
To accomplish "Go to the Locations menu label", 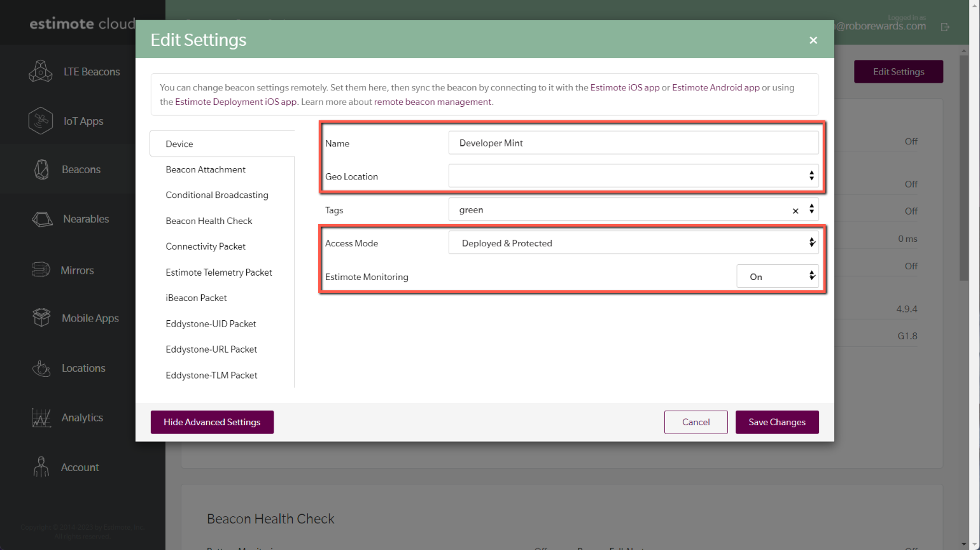I will pyautogui.click(x=83, y=368).
